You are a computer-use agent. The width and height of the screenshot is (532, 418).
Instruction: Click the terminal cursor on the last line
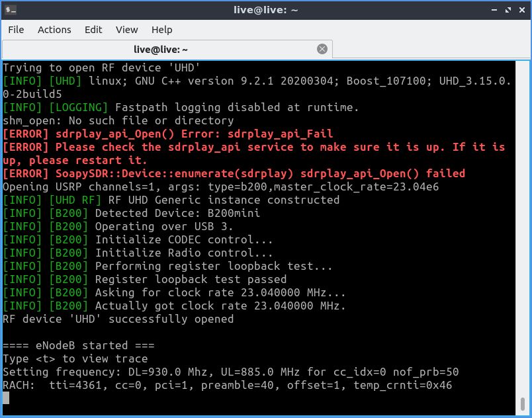pyautogui.click(x=6, y=398)
